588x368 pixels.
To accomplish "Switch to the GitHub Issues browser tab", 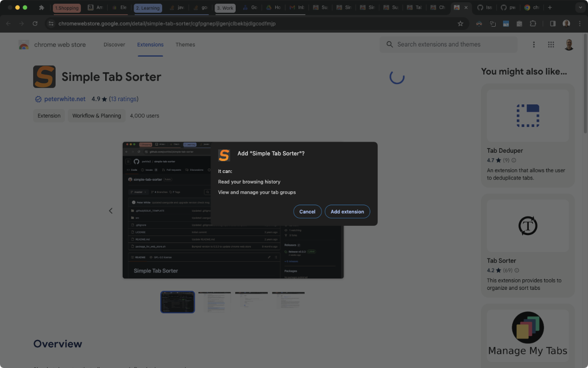I will (485, 8).
